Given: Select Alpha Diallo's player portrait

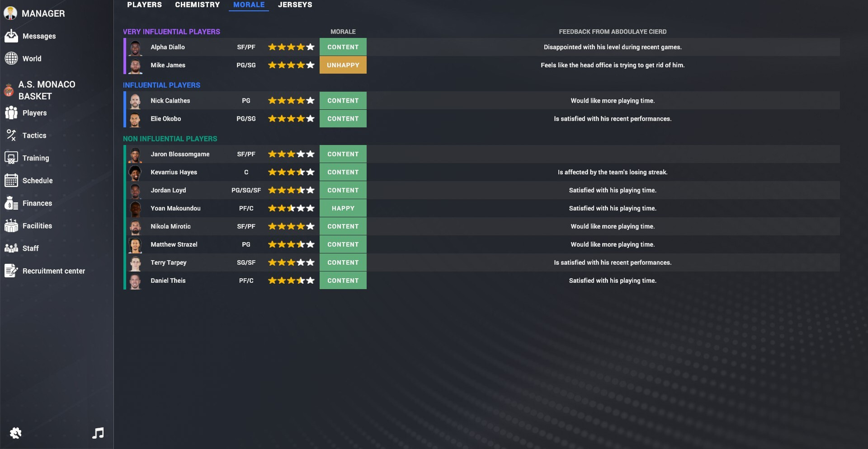Looking at the screenshot, I should pyautogui.click(x=135, y=47).
